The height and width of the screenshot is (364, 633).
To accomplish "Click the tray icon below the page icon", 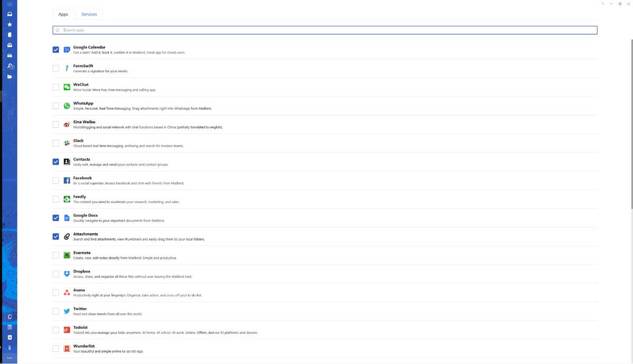I will pos(9,45).
